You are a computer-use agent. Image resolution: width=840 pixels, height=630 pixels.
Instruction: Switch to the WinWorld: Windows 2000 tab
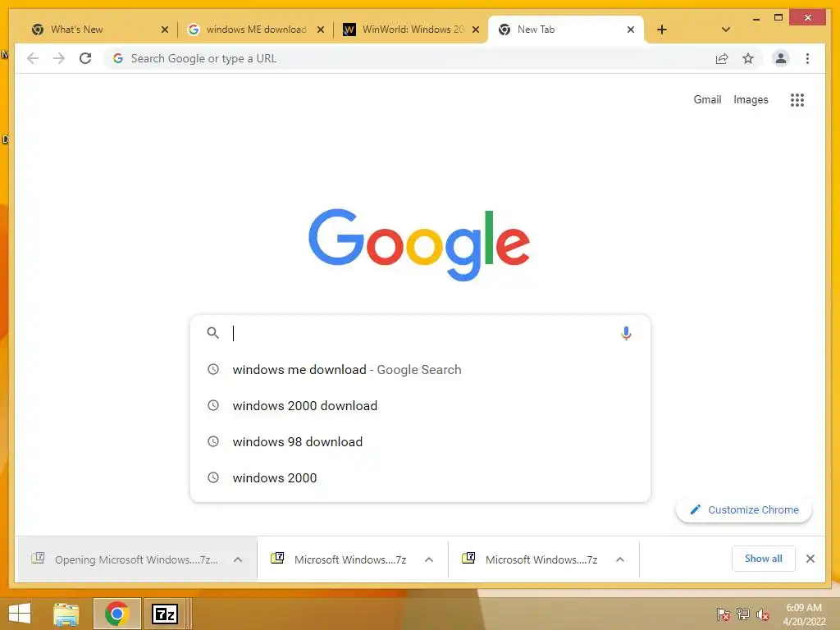pyautogui.click(x=410, y=30)
